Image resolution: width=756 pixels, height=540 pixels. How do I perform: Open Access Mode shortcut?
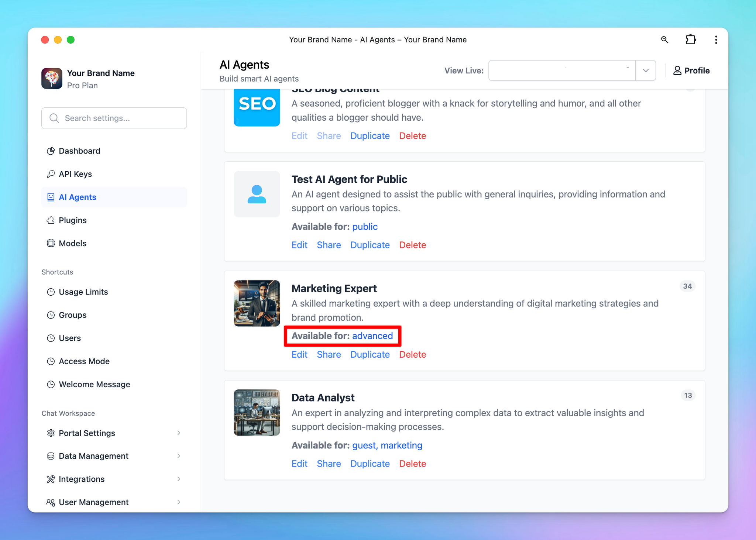pyautogui.click(x=114, y=361)
